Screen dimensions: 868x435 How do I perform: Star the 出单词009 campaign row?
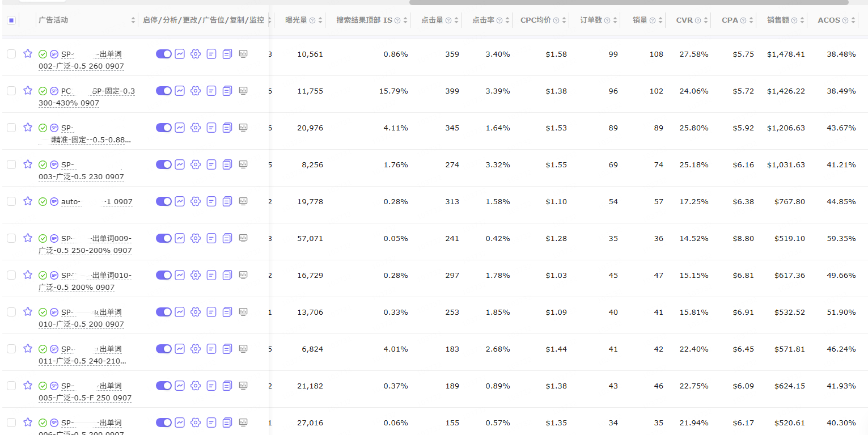pyautogui.click(x=27, y=238)
